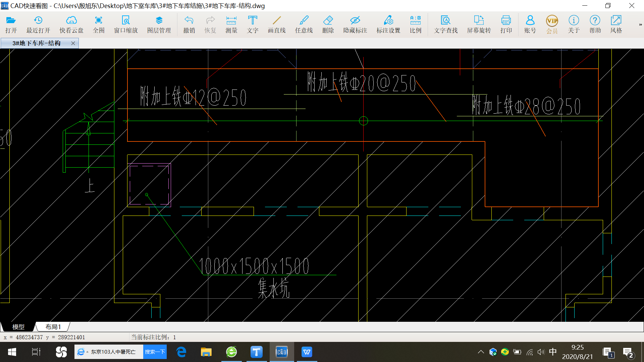This screenshot has height=362, width=644.
Task: Select the 测量 measure tool
Action: pos(231,24)
